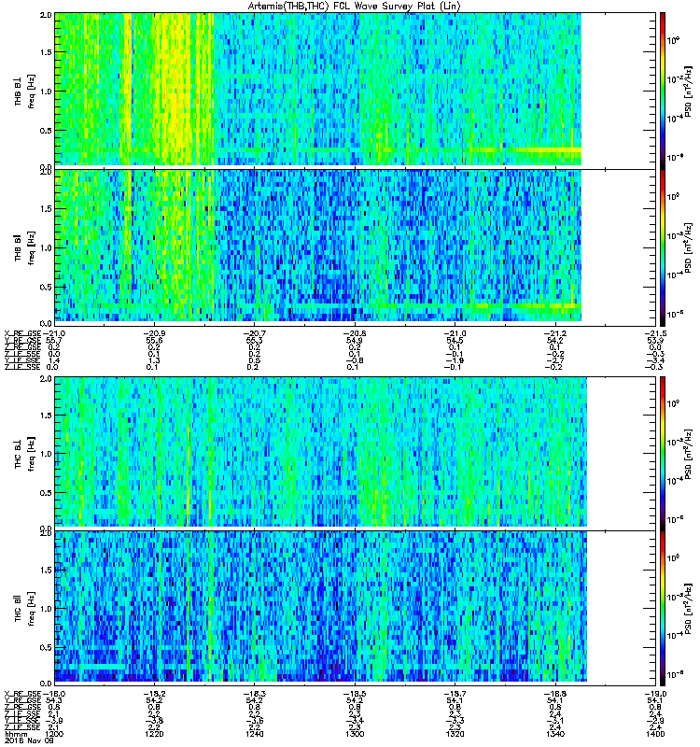Click the THC B-perp freq axis label
The height and width of the screenshot is (747, 700).
(25, 453)
